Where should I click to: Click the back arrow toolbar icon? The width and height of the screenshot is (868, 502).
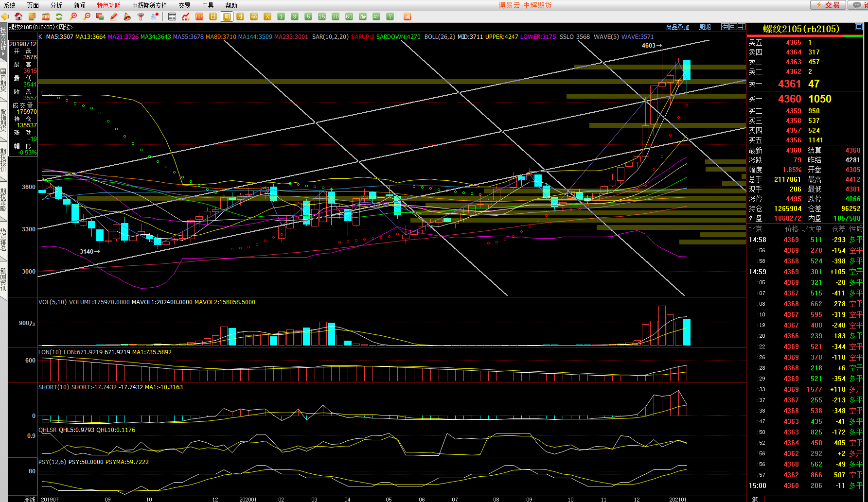(x=5, y=17)
